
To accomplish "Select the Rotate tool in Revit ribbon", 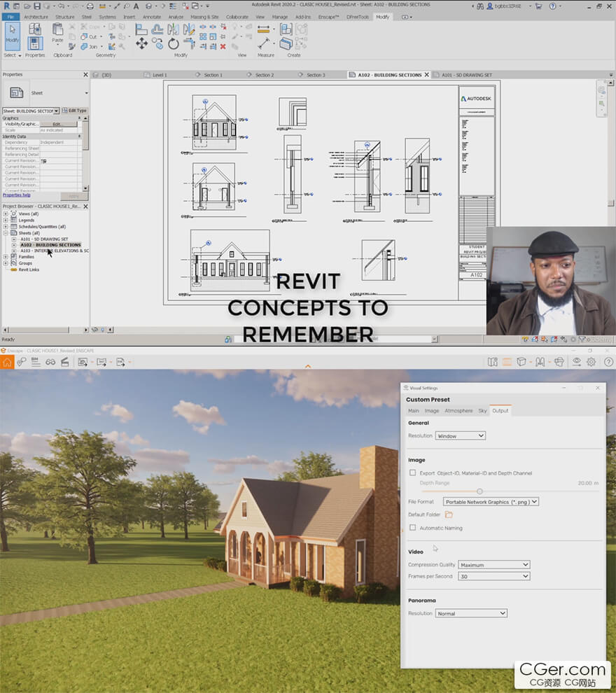I will 173,44.
